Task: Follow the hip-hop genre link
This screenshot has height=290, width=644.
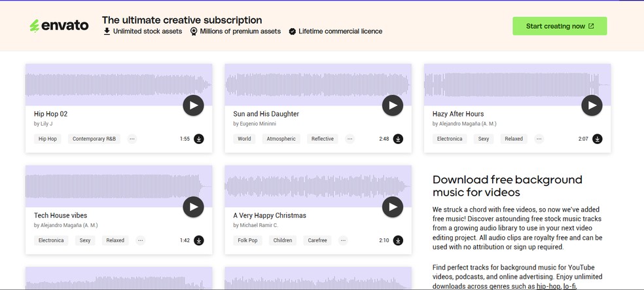Action: click(x=548, y=286)
